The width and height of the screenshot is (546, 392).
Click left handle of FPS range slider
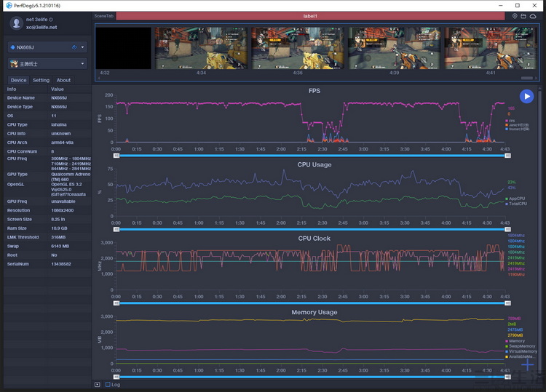pos(116,156)
